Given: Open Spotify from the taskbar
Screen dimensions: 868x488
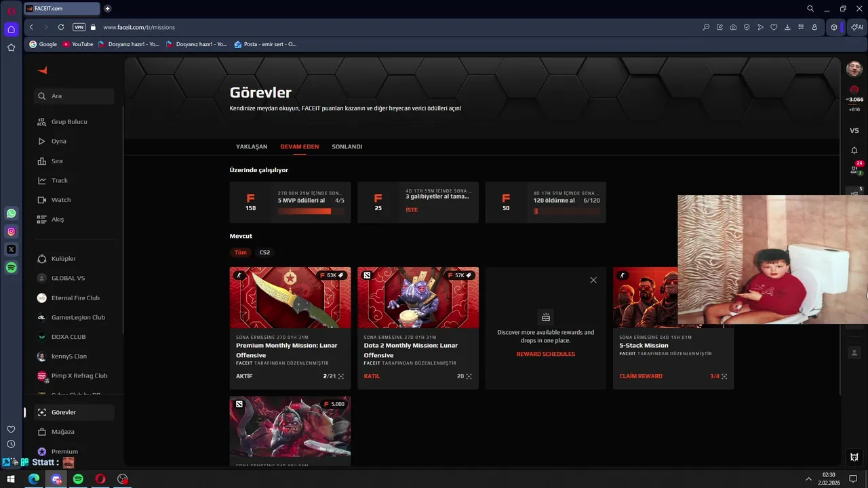Looking at the screenshot, I should click(78, 479).
